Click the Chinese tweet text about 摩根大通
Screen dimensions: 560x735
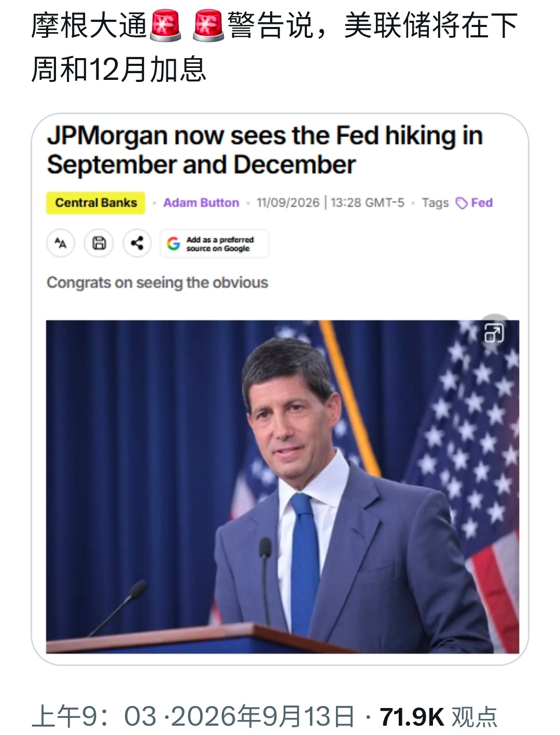click(274, 48)
